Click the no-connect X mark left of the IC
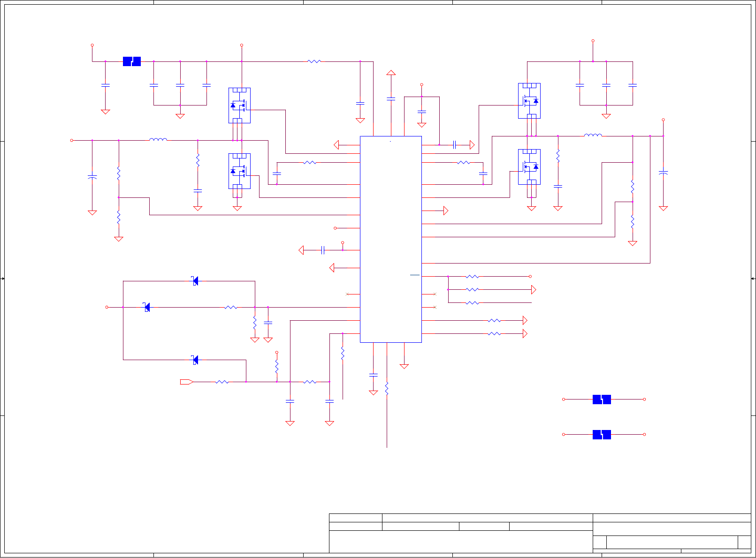756x558 pixels. coord(347,294)
